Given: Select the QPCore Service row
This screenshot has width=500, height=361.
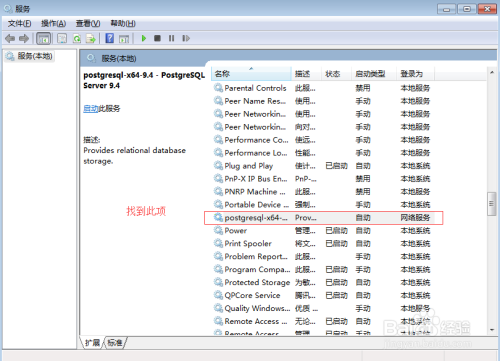Looking at the screenshot, I should click(x=323, y=295).
